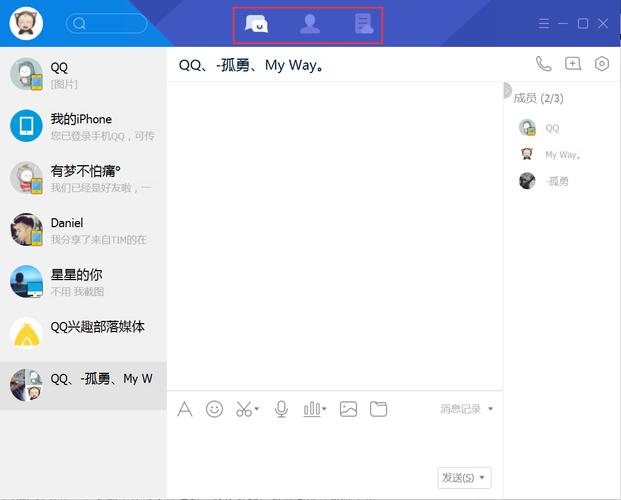The image size is (621, 500).
Task: Click the chat title QQ、-孤勇、My Way。
Action: pos(251,65)
